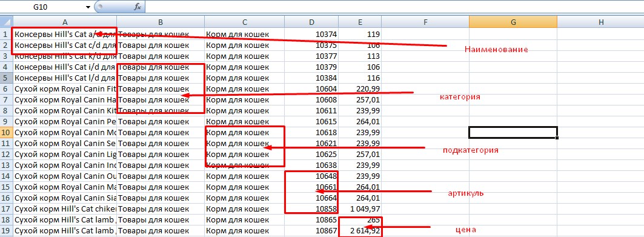Click article number cell 10604
This screenshot has height=237, width=644.
tap(312, 88)
